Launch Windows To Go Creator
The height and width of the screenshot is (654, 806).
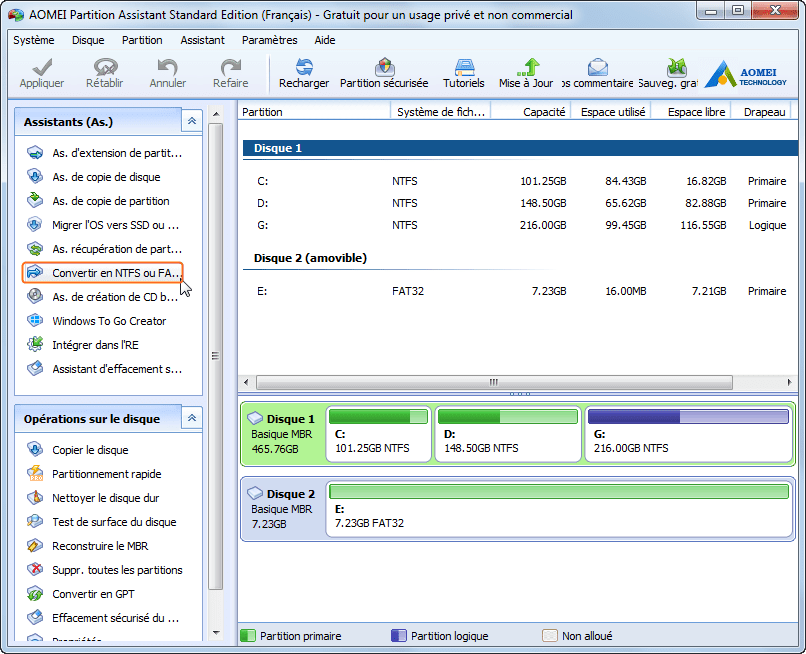tap(97, 321)
